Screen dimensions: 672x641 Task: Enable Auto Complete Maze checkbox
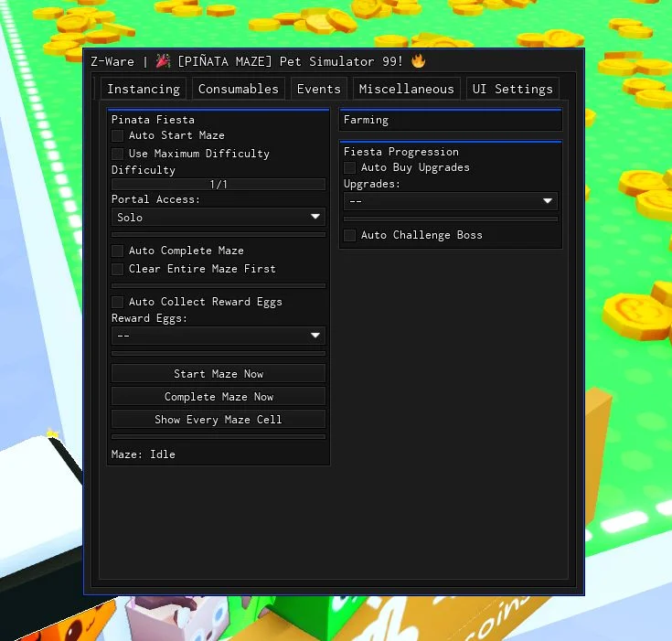117,251
